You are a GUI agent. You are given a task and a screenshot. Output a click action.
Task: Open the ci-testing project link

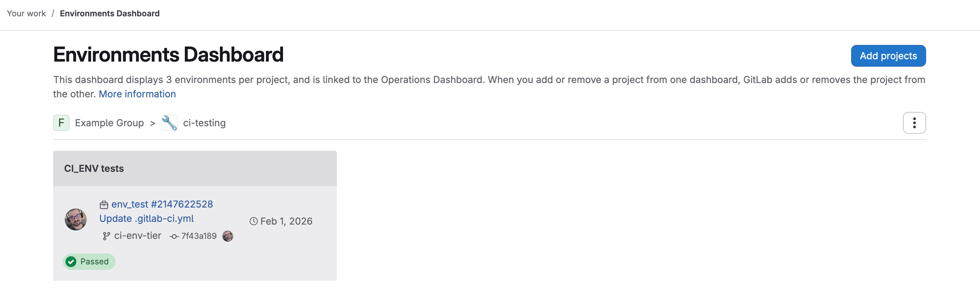coord(204,123)
